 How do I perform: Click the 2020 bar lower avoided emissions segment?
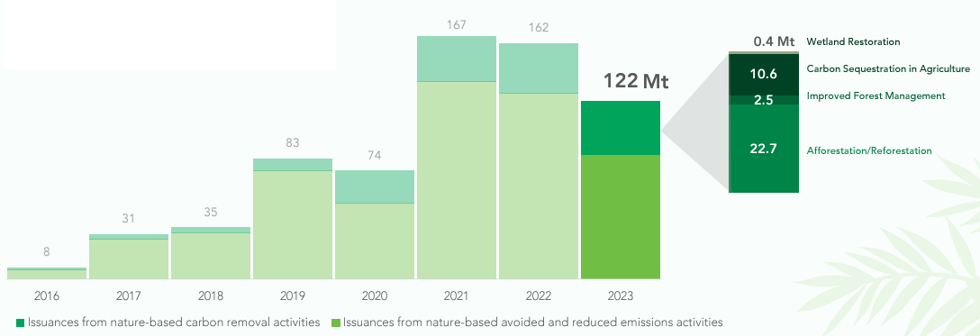pos(375,241)
